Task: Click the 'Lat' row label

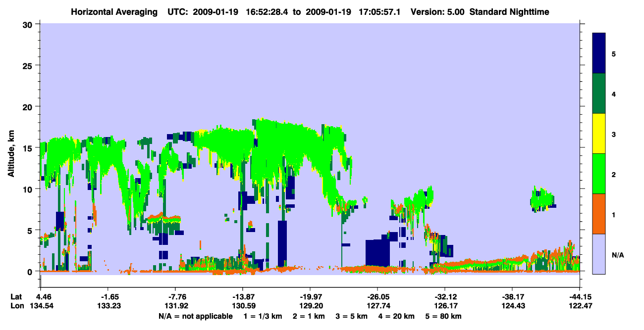Action: pos(16,297)
